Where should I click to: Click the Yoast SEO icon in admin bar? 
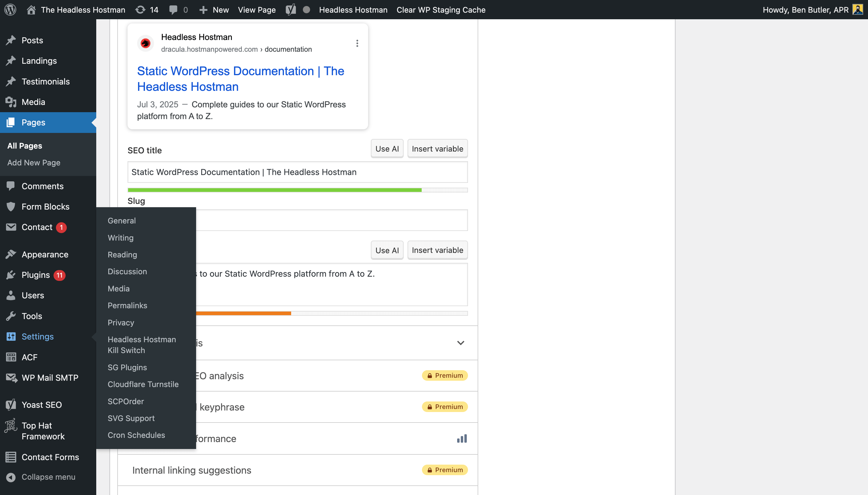[x=290, y=10]
